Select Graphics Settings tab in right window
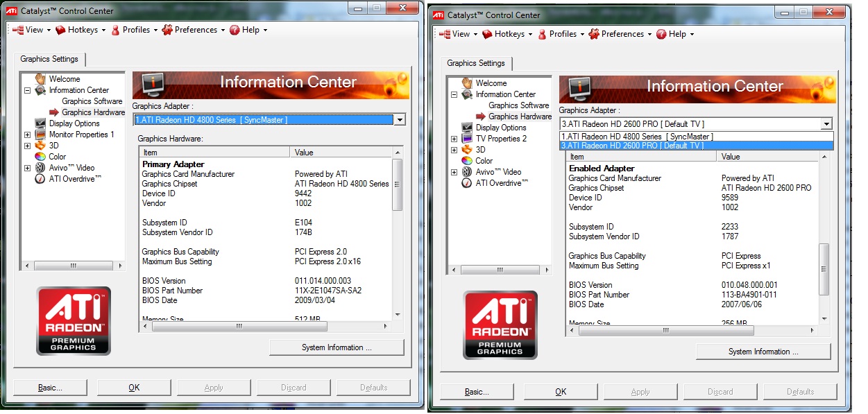The height and width of the screenshot is (414, 868). 476,63
